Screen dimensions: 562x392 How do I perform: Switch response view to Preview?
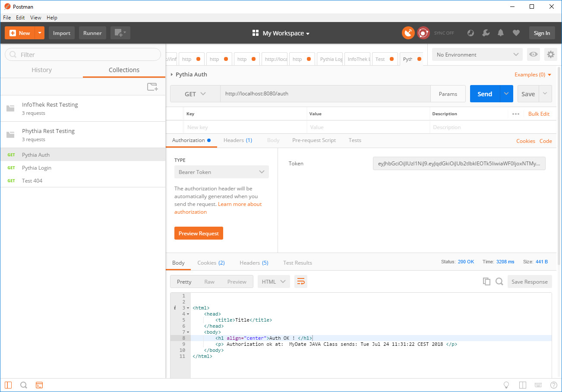(x=237, y=281)
